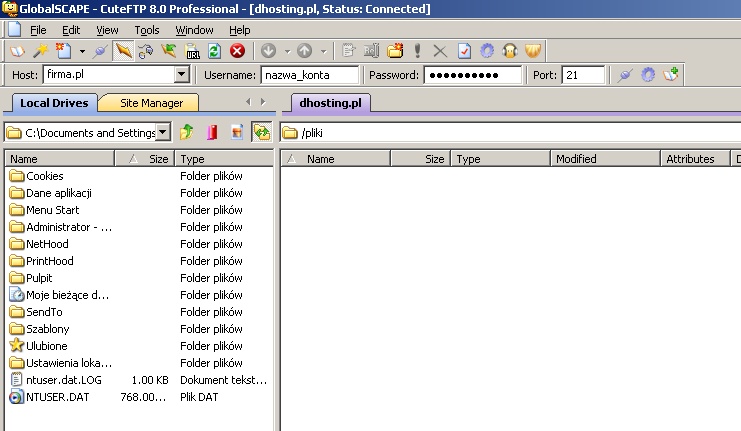The image size is (741, 431).
Task: Toggle the highlighted Quick Connect bar icon
Action: pyautogui.click(x=123, y=51)
